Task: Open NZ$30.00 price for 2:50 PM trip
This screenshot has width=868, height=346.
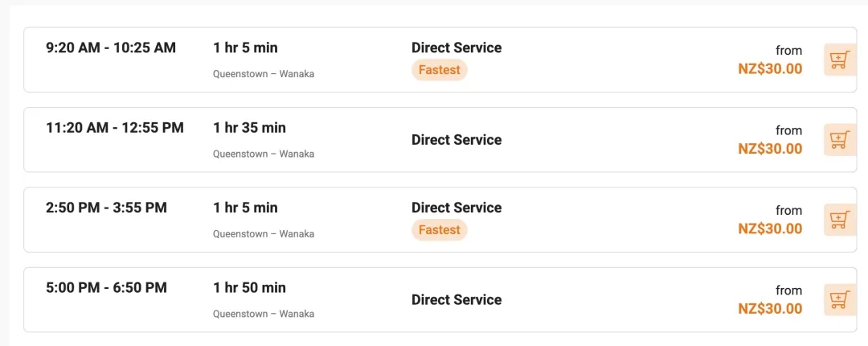Action: tap(770, 229)
